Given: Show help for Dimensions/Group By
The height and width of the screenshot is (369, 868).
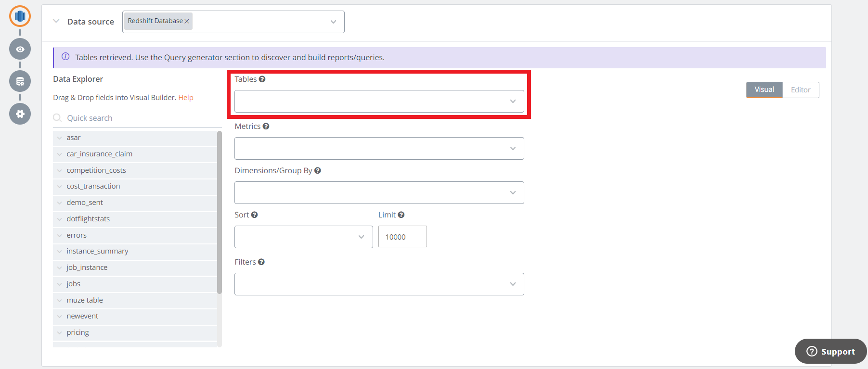Looking at the screenshot, I should point(318,171).
